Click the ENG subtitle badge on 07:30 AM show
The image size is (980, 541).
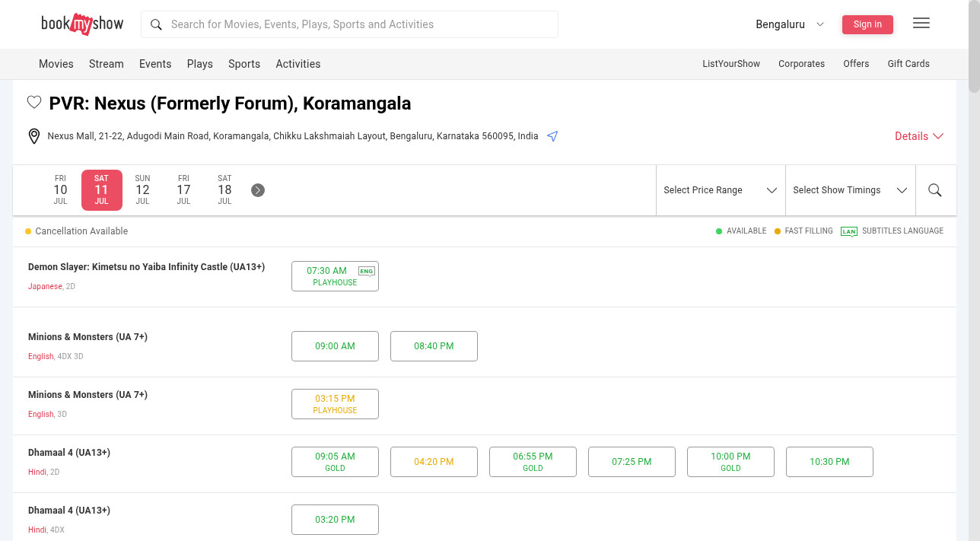click(367, 271)
